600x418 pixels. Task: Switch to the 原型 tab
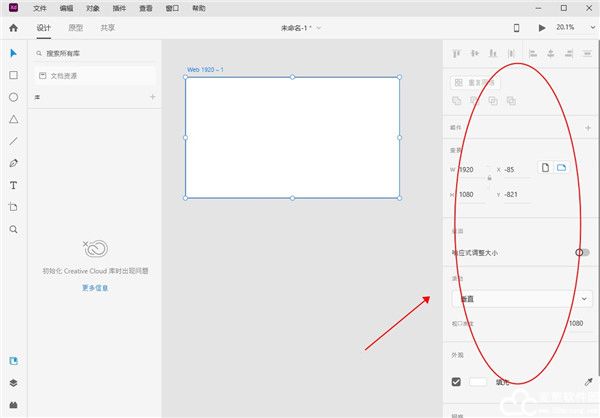coord(76,28)
